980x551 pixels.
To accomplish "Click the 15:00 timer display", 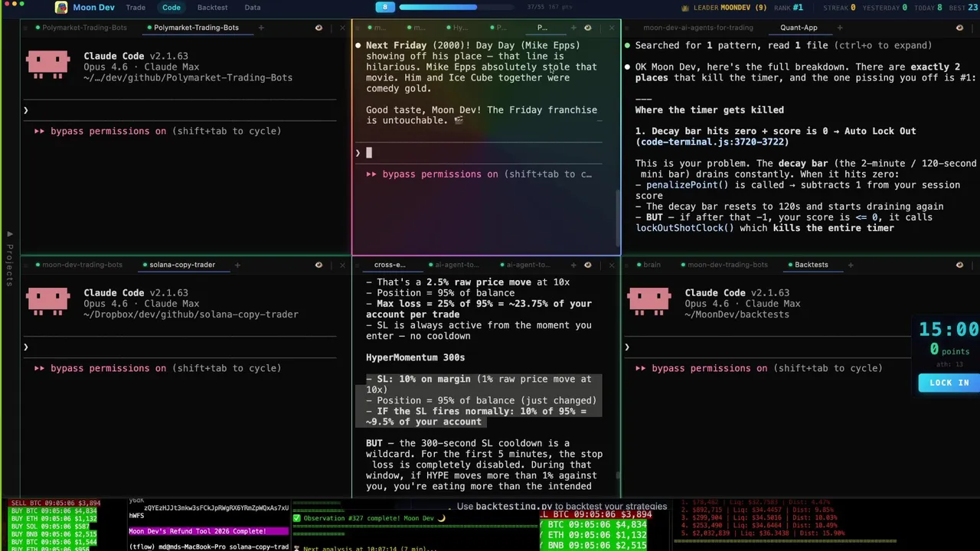I will point(949,330).
